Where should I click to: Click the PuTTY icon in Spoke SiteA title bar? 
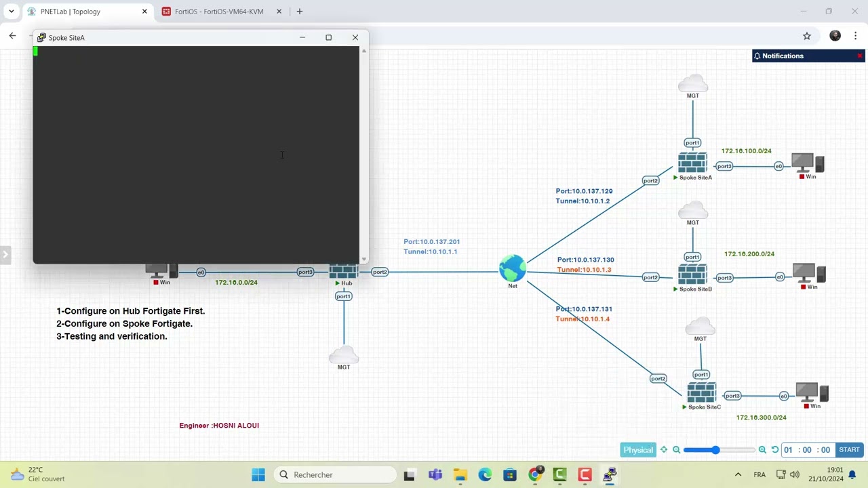[x=41, y=37]
